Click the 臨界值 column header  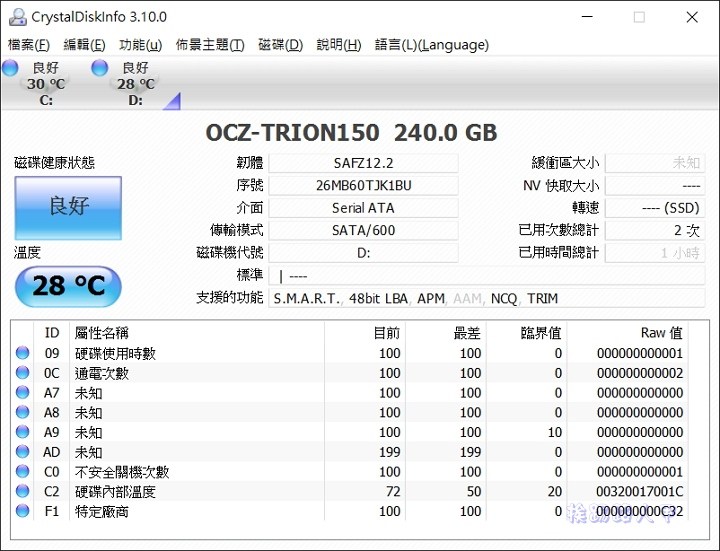pos(527,333)
